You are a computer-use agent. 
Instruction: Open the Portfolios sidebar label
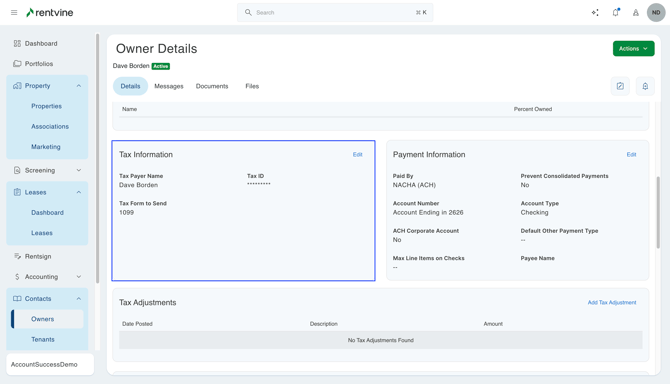point(39,64)
